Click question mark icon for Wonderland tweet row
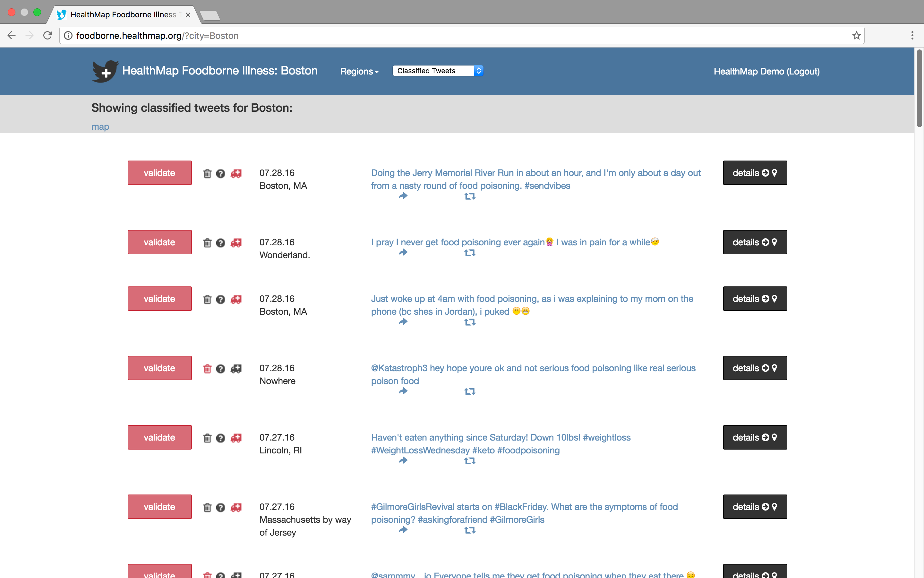The height and width of the screenshot is (578, 924). pos(221,243)
